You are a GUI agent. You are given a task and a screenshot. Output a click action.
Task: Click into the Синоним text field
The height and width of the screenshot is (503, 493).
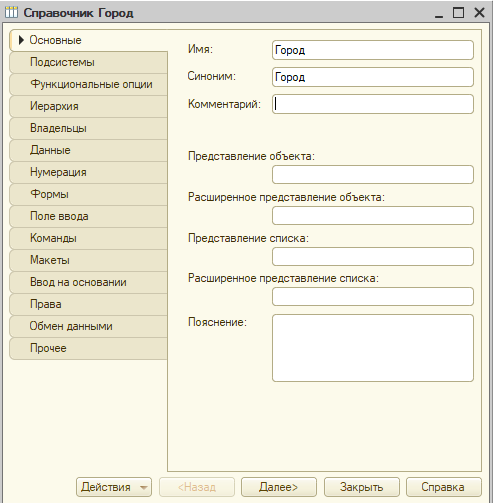pos(373,77)
